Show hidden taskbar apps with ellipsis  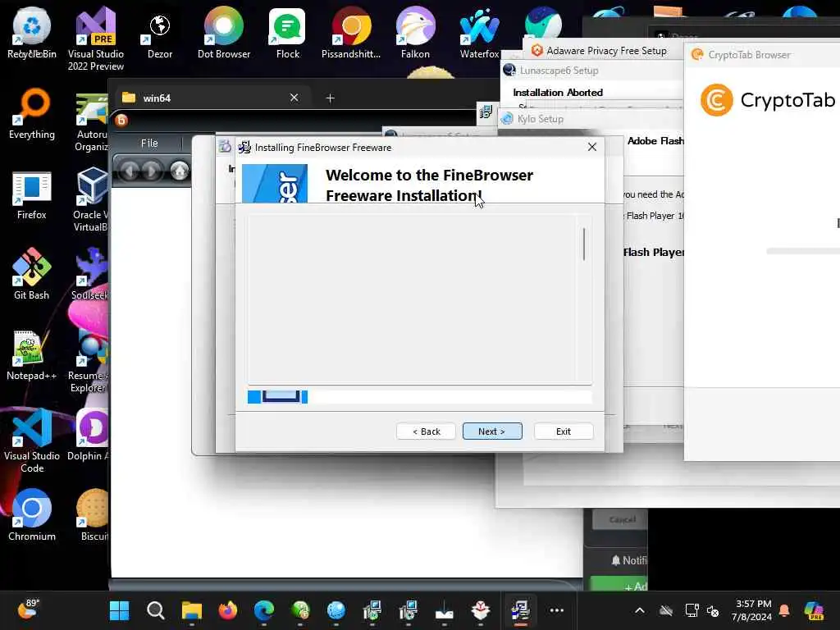557,610
